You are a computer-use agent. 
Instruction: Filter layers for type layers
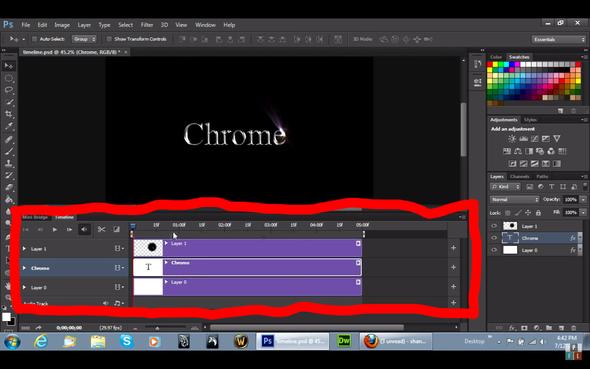(552, 187)
